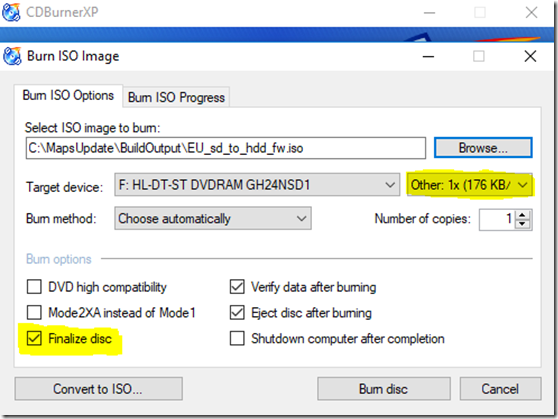Minimize the Burn ISO Image dialog
This screenshot has height=419, width=558.
coord(428,57)
